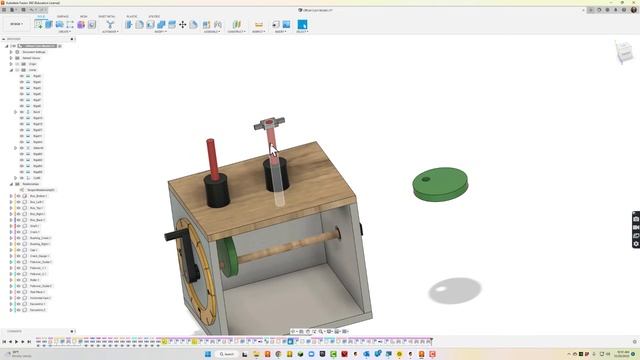
Task: Click the Insert Derive icon
Action: tap(276, 24)
